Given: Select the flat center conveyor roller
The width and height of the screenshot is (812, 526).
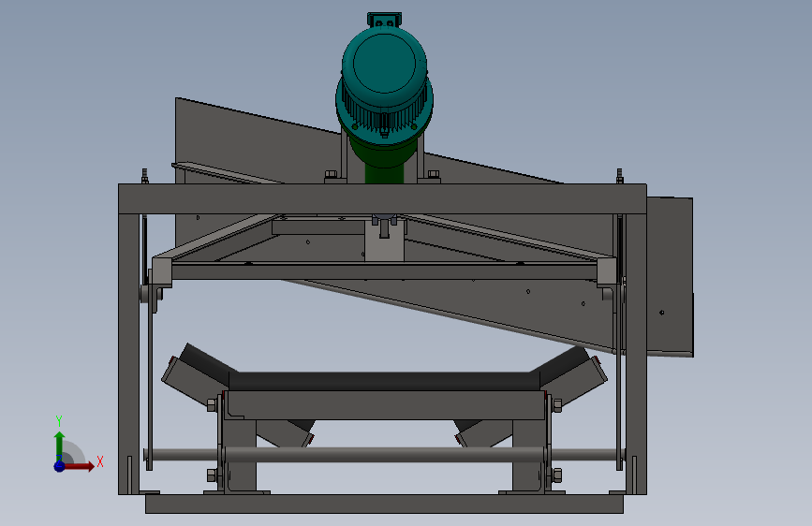Looking at the screenshot, I should 384,381.
